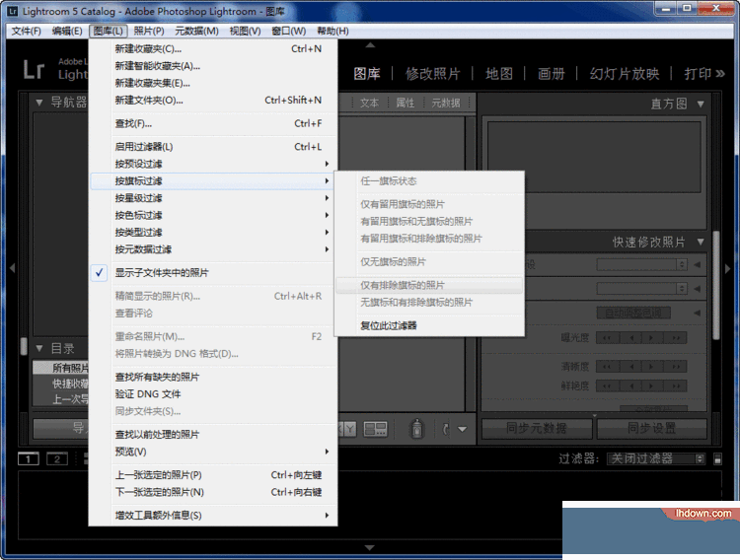Open the white balance dropdown in quick develop
Screen dimensions: 740x560
tap(642, 289)
